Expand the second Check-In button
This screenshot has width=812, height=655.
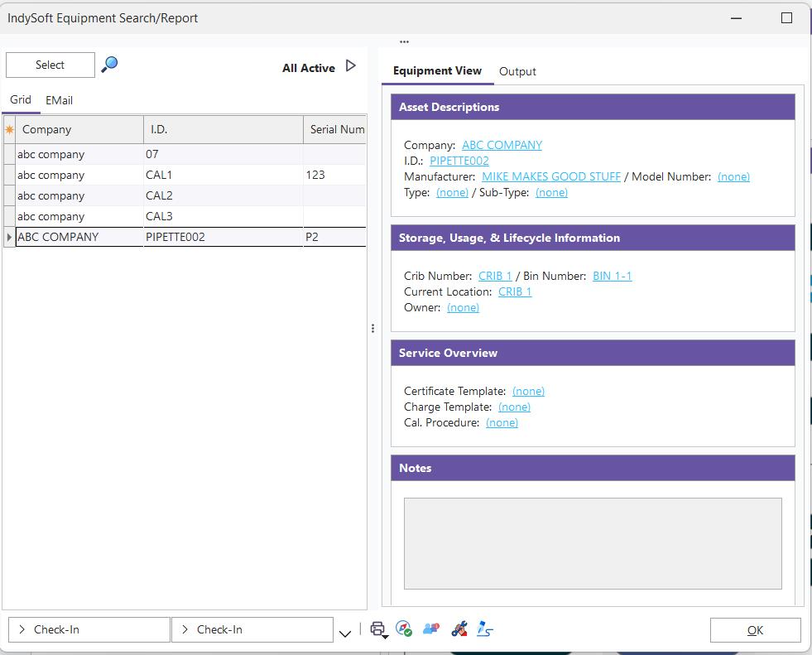(252, 630)
